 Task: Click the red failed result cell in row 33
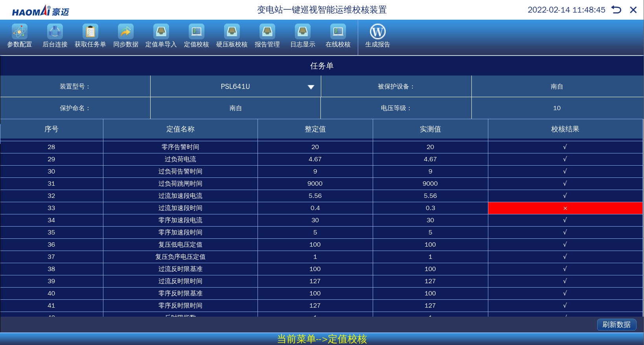point(565,208)
